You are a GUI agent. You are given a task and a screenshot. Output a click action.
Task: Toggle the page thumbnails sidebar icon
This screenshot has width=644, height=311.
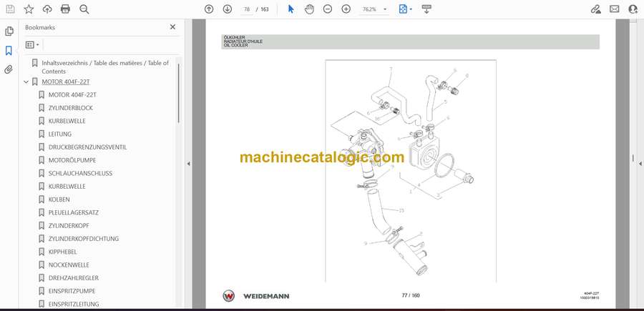point(9,31)
